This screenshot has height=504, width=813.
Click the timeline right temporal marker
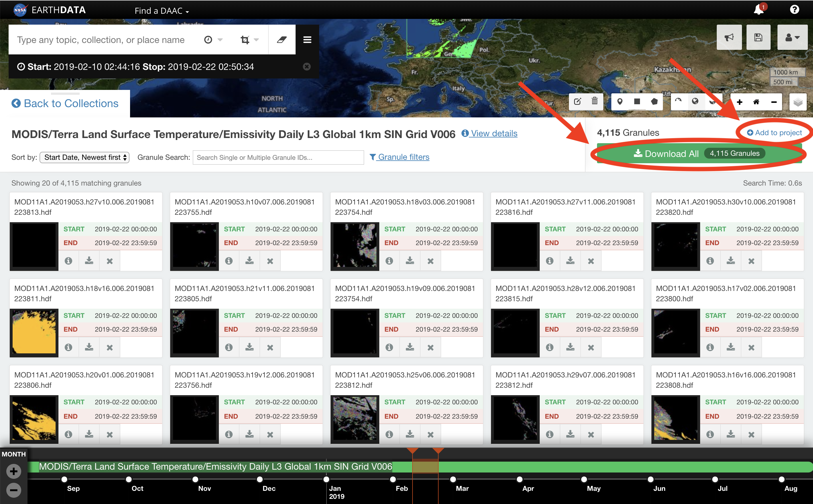pos(438,451)
